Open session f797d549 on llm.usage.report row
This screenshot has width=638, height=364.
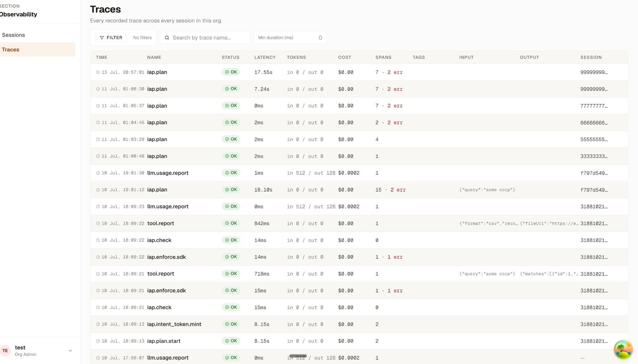coord(594,173)
